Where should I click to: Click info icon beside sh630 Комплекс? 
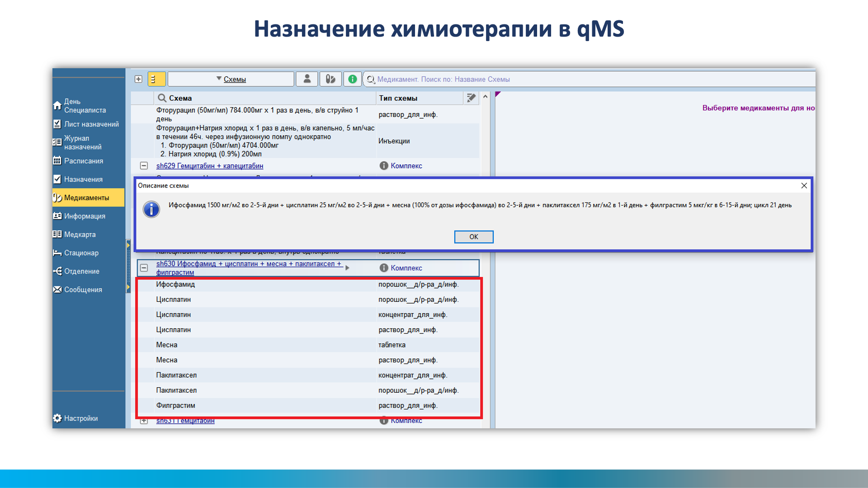click(x=384, y=268)
